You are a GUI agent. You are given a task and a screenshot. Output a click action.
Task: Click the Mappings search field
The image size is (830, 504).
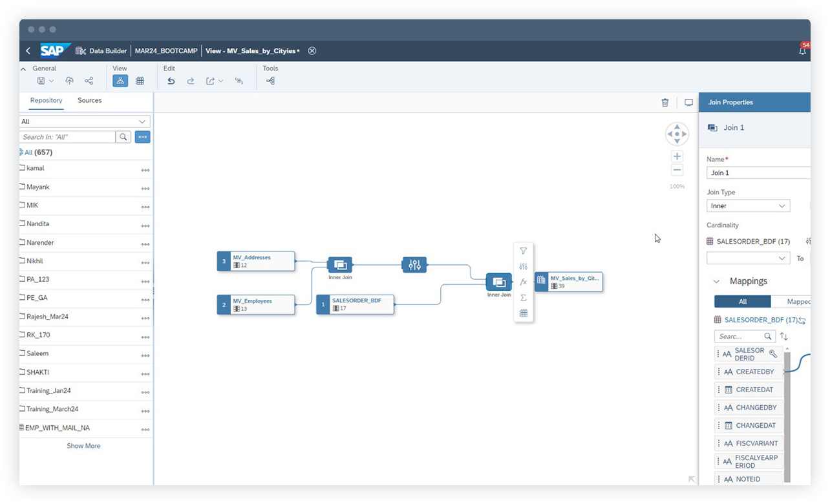pos(741,336)
